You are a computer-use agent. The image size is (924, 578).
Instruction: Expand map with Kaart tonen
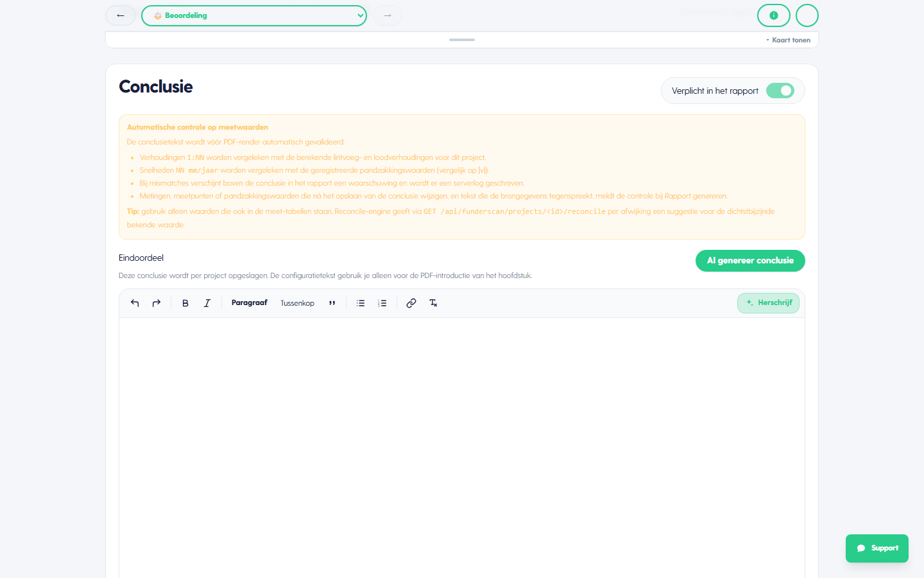[x=788, y=40]
